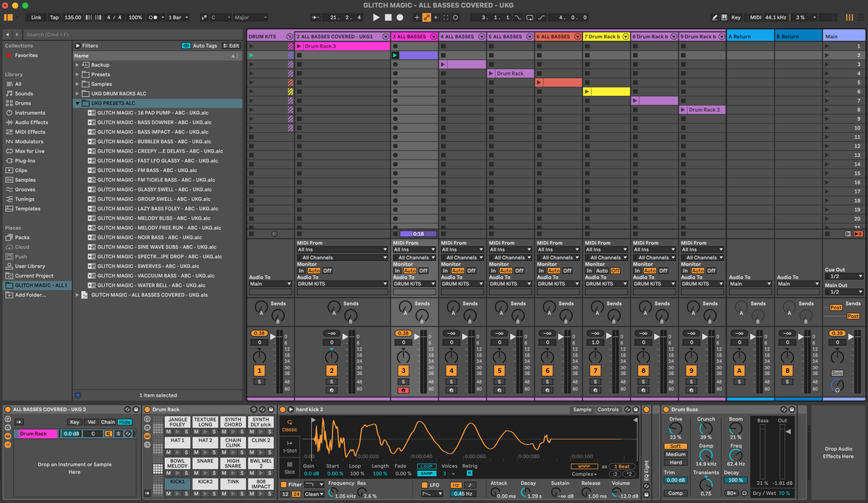Preview the hard kick 2 sample
This screenshot has height=503, width=868.
291,410
